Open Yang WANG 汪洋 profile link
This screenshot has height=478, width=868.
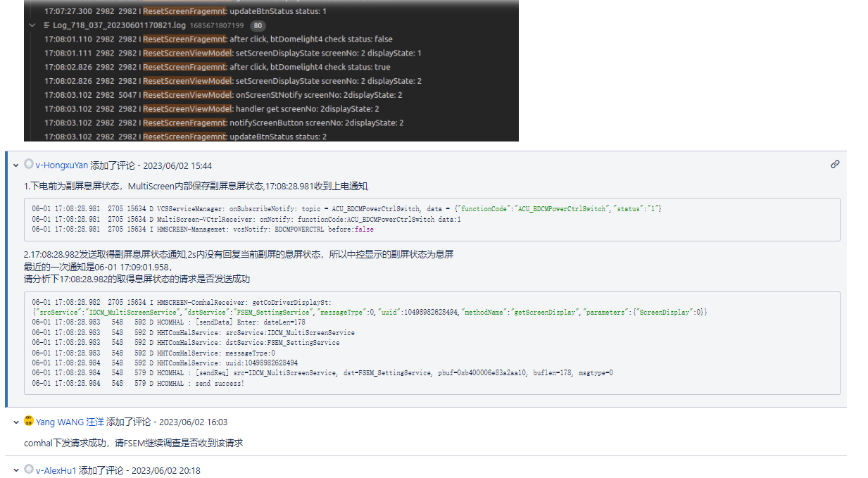pyautogui.click(x=70, y=422)
